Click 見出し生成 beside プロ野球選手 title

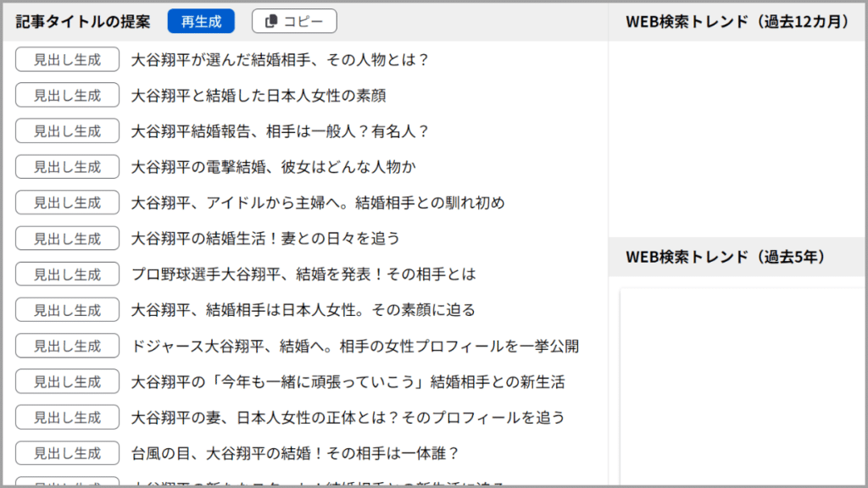[67, 274]
